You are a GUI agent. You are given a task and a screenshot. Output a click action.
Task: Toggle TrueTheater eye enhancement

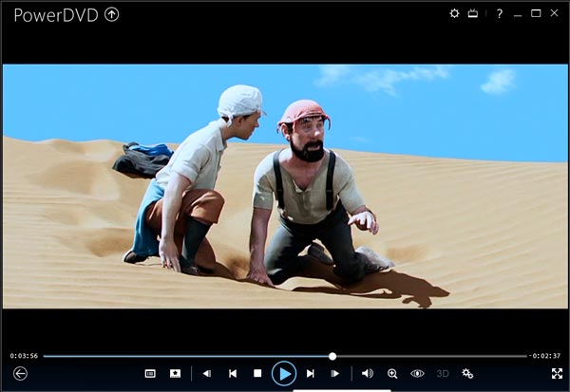pyautogui.click(x=417, y=373)
